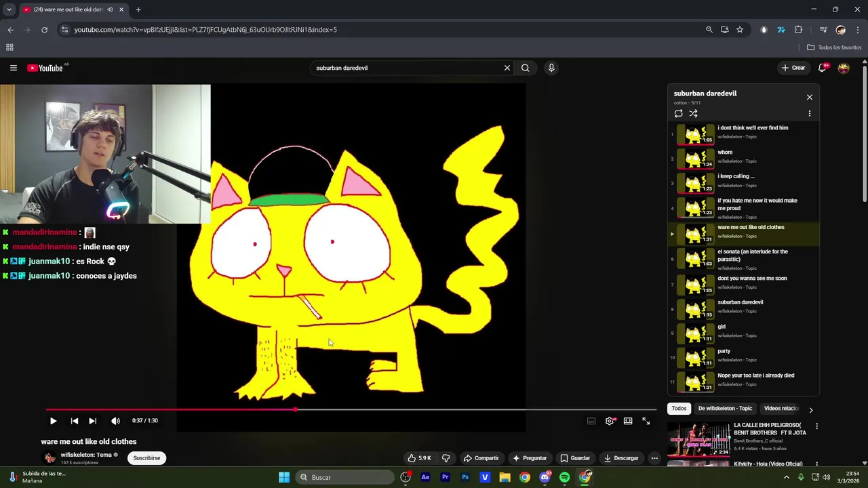Click the Crear button

pyautogui.click(x=793, y=68)
